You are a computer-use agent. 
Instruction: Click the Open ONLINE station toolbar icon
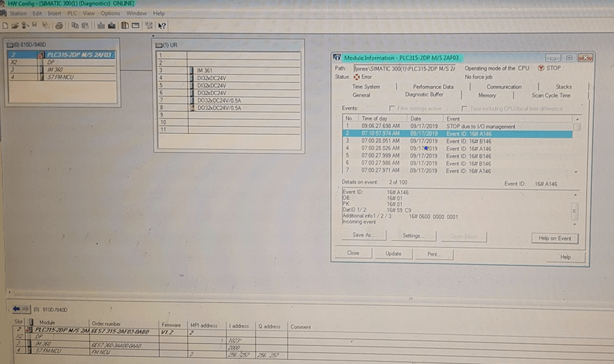coord(25,26)
